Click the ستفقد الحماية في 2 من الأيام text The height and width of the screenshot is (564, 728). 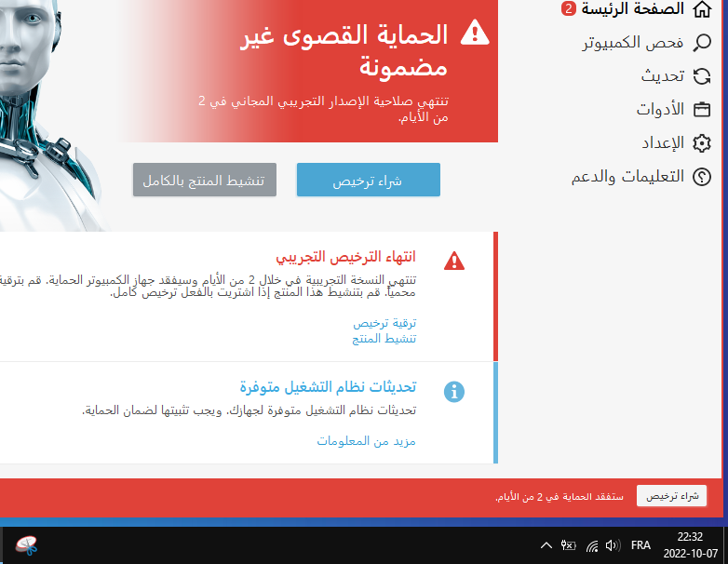[x=559, y=497]
